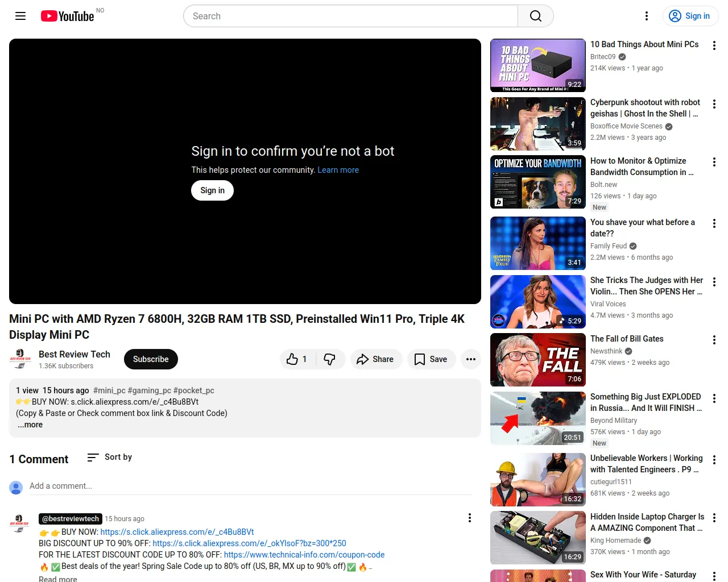Open Best Review Tech channel name
Image resolution: width=728 pixels, height=582 pixels.
75,354
